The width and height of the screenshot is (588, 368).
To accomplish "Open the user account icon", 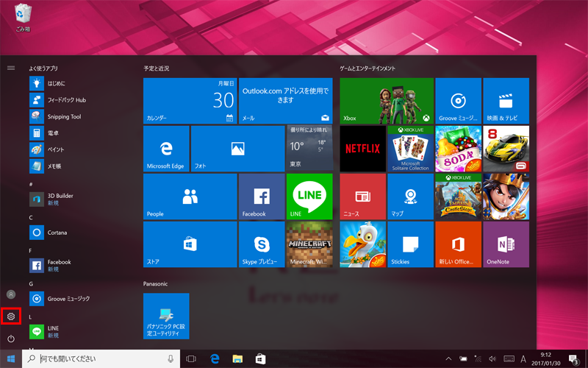I will 11,294.
